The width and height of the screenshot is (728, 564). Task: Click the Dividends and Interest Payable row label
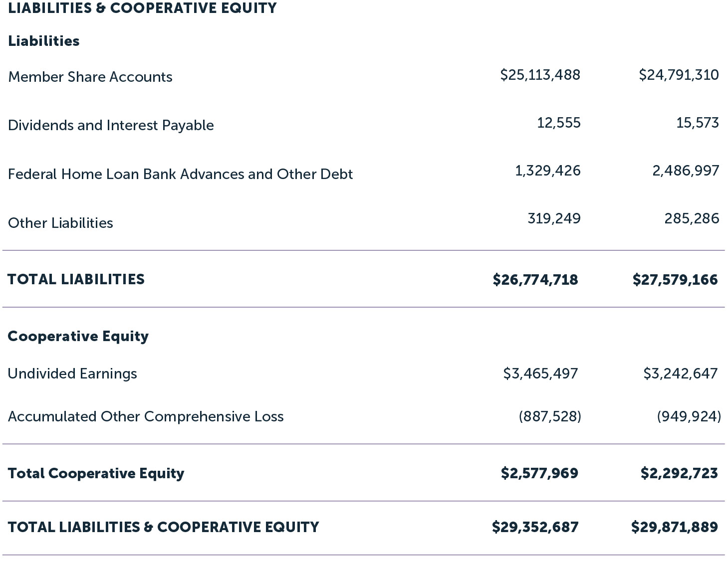111,125
